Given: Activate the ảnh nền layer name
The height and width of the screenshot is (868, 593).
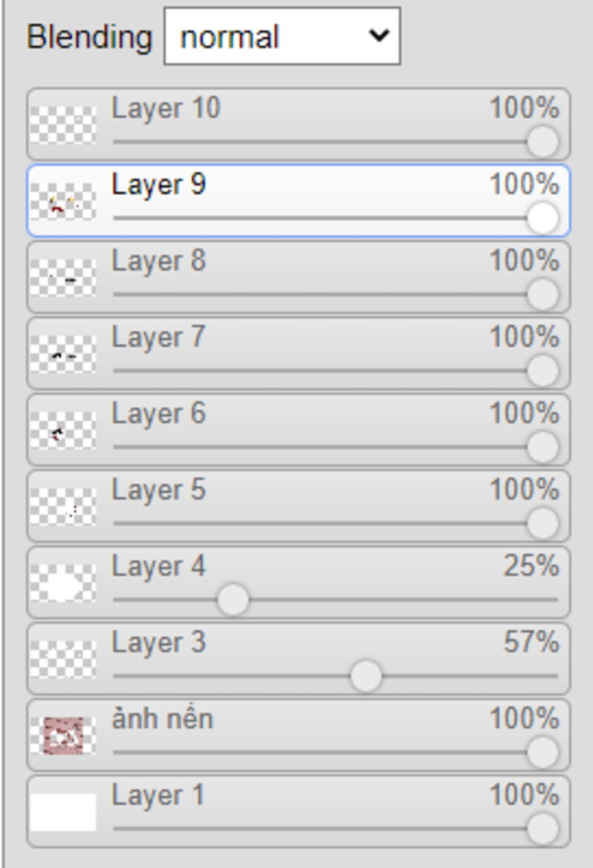Looking at the screenshot, I should point(162,719).
